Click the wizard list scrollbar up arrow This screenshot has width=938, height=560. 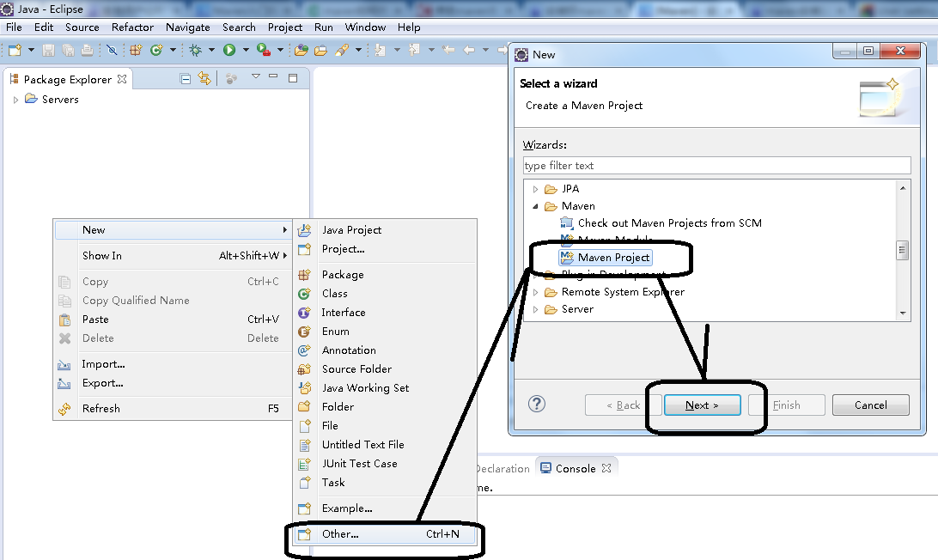[x=903, y=188]
